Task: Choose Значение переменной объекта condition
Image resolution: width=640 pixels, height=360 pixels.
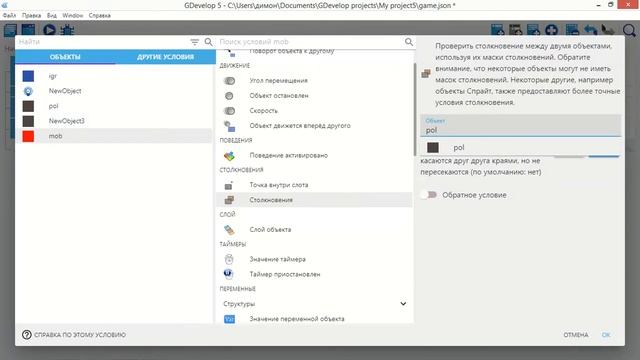Action: (314, 319)
